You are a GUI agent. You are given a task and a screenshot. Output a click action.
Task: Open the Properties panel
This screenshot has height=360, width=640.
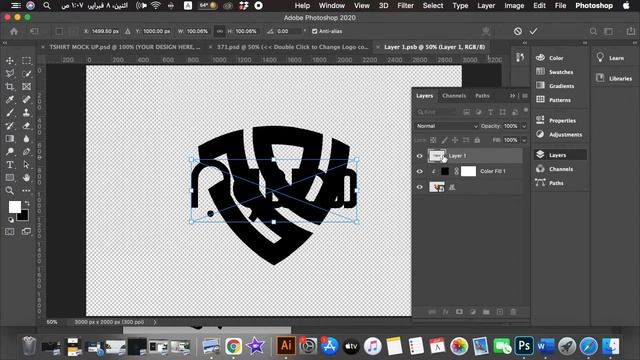(556, 120)
